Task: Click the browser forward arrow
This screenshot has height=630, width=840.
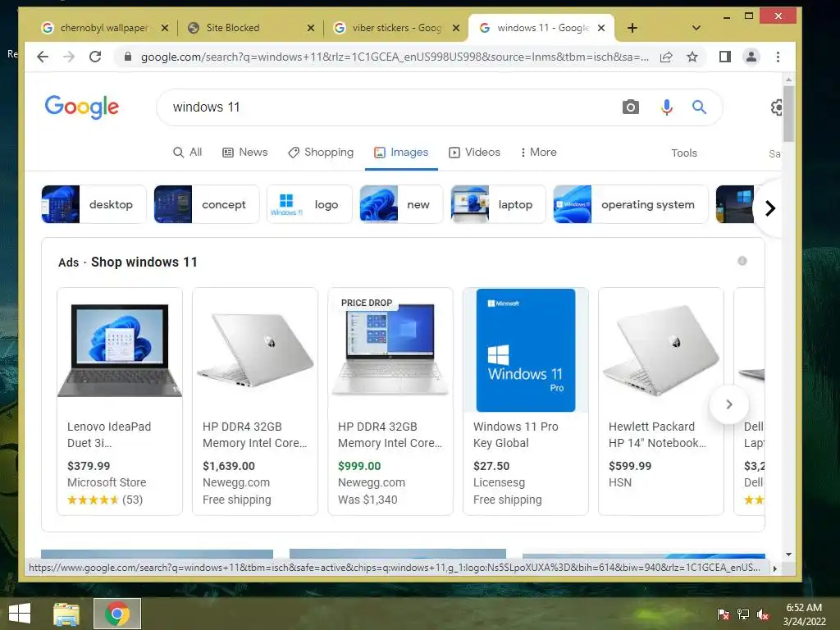Action: pos(69,57)
